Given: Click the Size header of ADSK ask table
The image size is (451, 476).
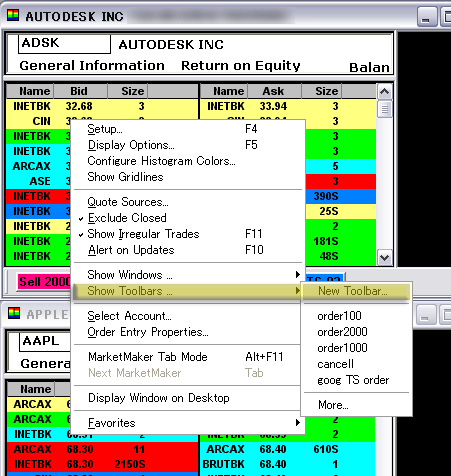Looking at the screenshot, I should pos(322,91).
